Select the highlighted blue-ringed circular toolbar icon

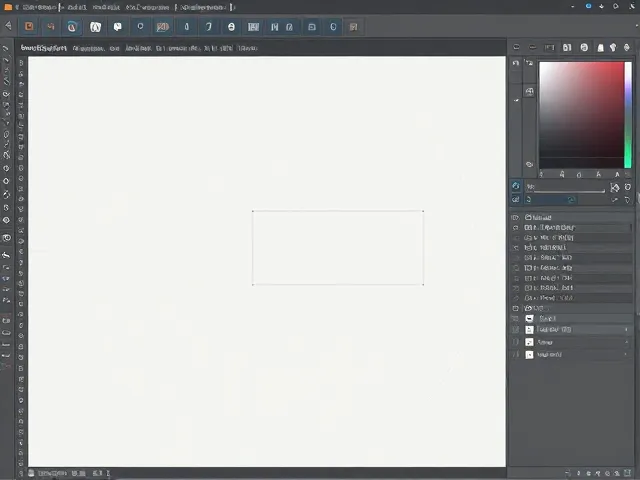pos(72,27)
